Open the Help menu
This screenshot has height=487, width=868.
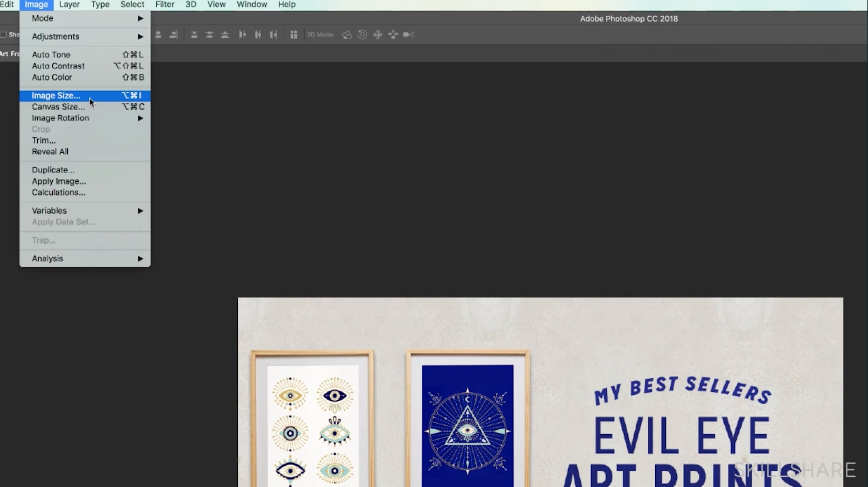tap(287, 4)
